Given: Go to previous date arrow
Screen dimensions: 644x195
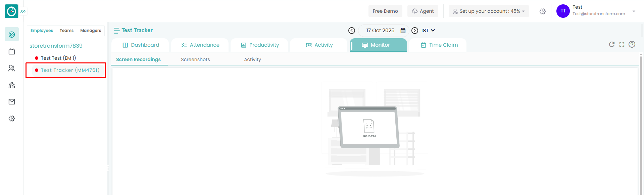Looking at the screenshot, I should (x=352, y=31).
